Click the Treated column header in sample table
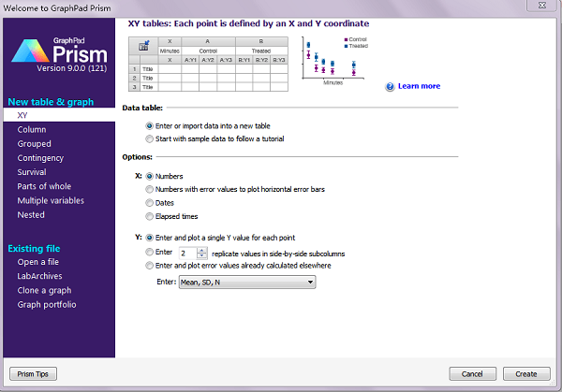The height and width of the screenshot is (392, 562). [261, 51]
